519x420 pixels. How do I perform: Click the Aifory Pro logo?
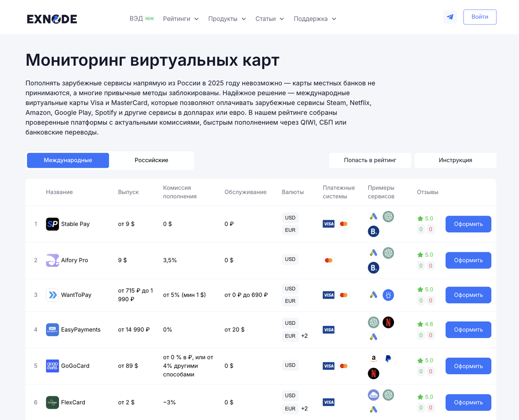coord(52,260)
